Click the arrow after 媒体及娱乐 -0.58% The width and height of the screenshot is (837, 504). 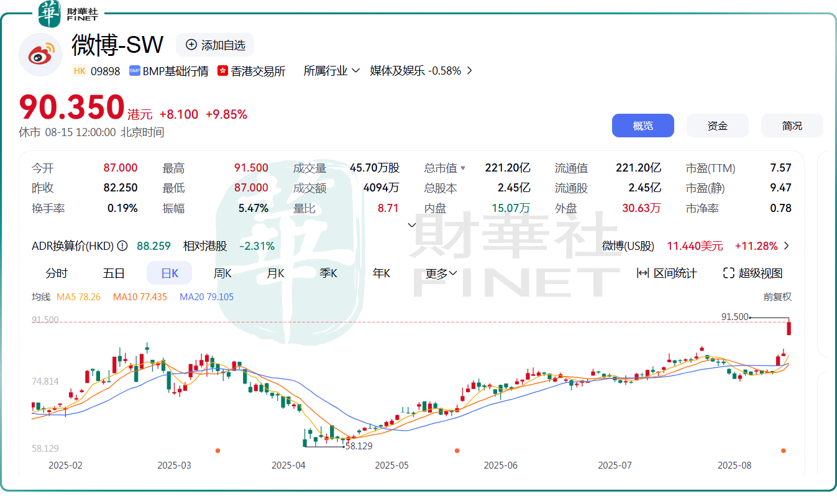pos(469,71)
